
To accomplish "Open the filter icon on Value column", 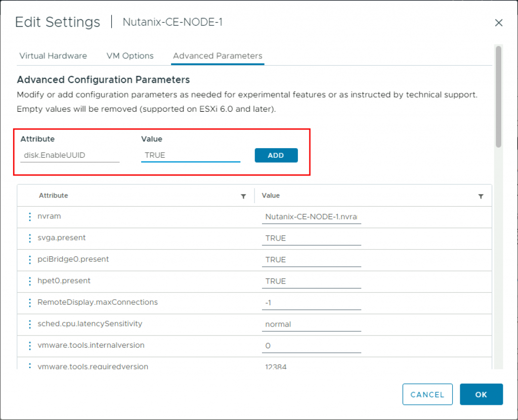I will [x=480, y=196].
